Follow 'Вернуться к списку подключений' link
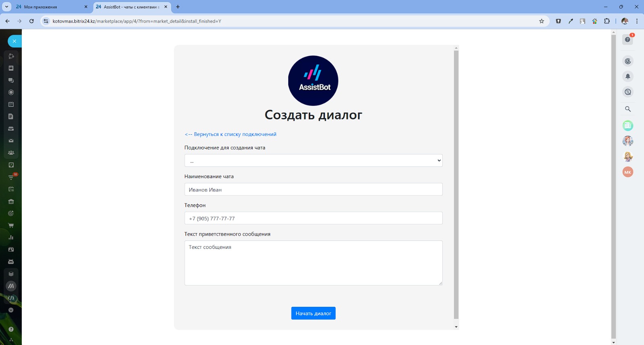This screenshot has width=644, height=345. [x=231, y=134]
